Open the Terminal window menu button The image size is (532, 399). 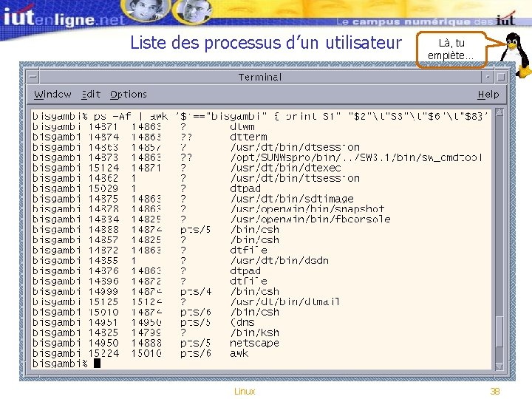click(33, 77)
